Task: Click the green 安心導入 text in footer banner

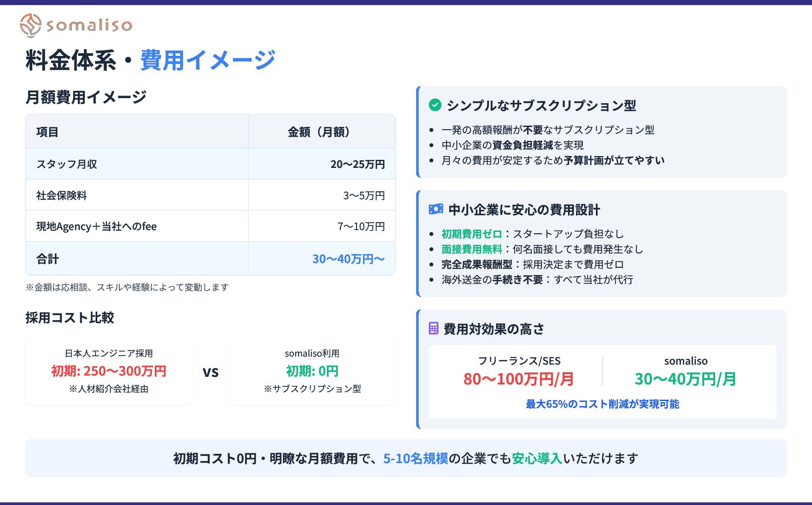Action: (x=537, y=458)
